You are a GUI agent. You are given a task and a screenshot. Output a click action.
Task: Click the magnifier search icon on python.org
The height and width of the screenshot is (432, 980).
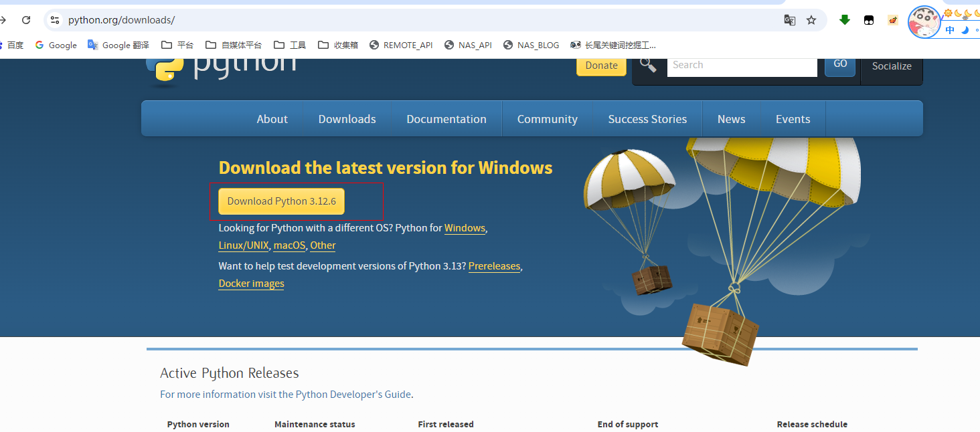click(x=648, y=64)
